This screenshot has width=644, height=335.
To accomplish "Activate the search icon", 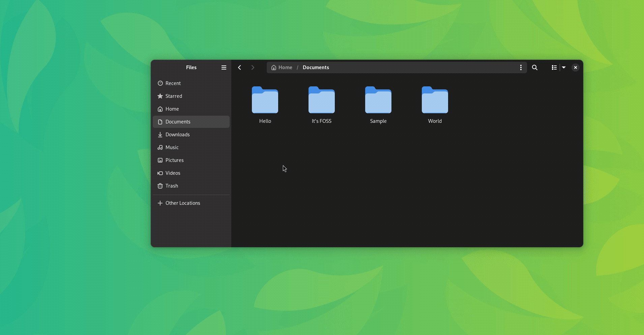I will click(x=535, y=67).
